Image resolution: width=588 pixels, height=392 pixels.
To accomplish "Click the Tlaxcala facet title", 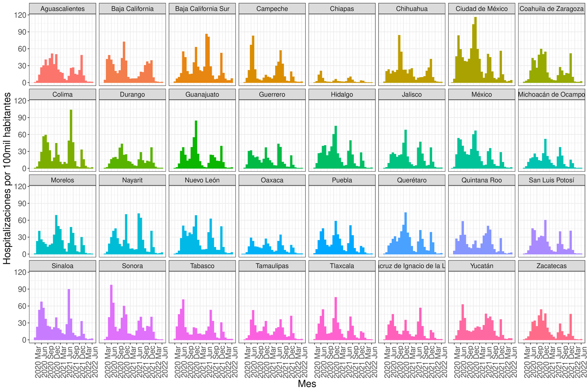I will [342, 266].
